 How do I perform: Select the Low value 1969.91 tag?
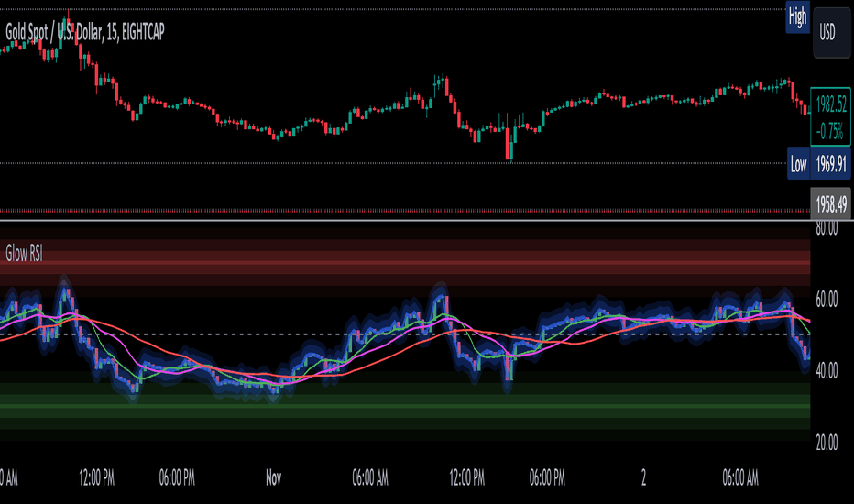tap(830, 163)
